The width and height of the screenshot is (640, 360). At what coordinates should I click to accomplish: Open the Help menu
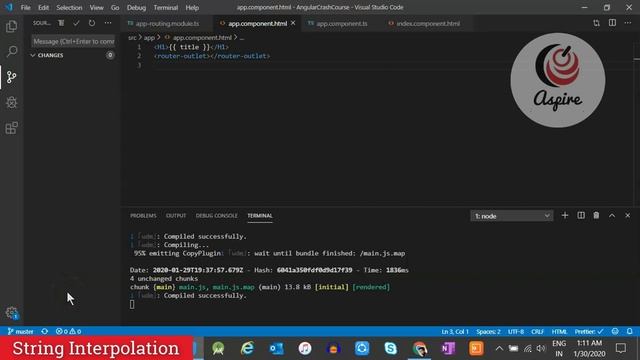(192, 7)
